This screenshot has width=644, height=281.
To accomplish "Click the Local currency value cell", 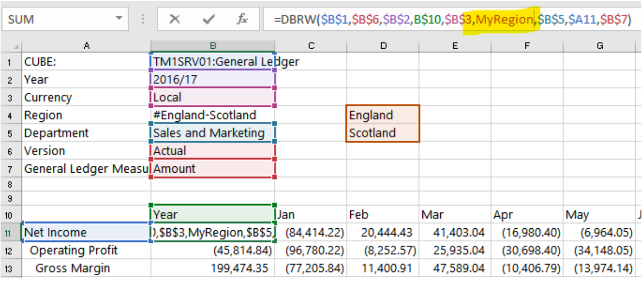I will [x=213, y=97].
